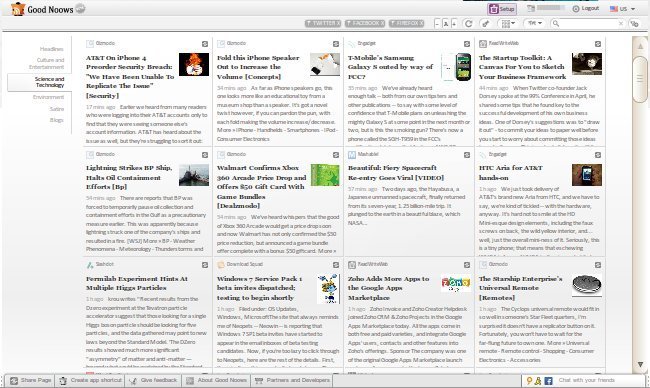Screen dimensions: 650x388
Task: Click the Zoho logo thumbnail
Action: click(456, 284)
